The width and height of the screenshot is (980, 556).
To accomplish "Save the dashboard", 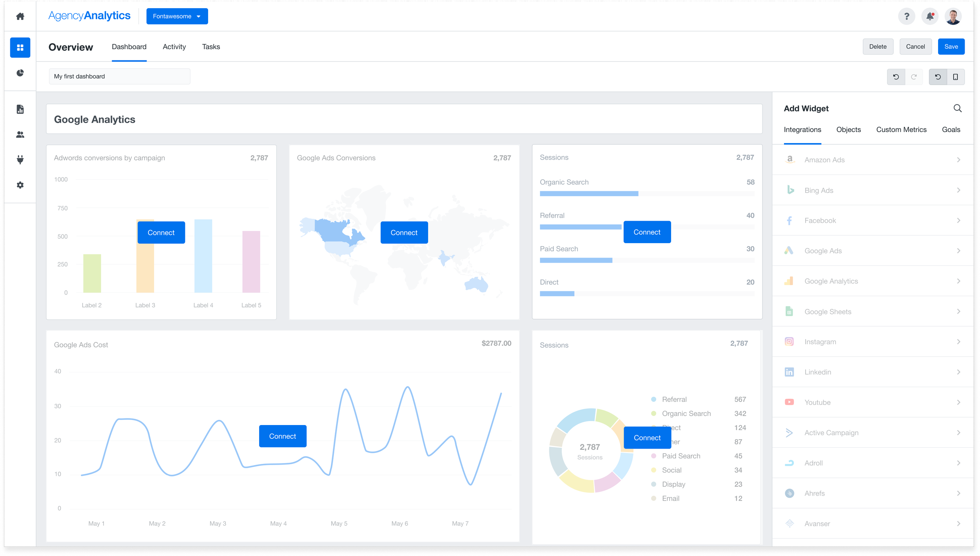I will 951,47.
